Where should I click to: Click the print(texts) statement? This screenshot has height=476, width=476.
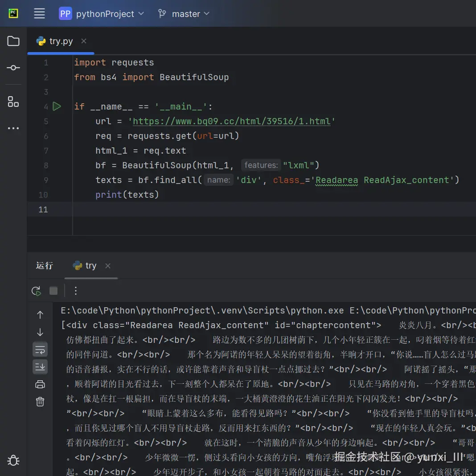[127, 195]
